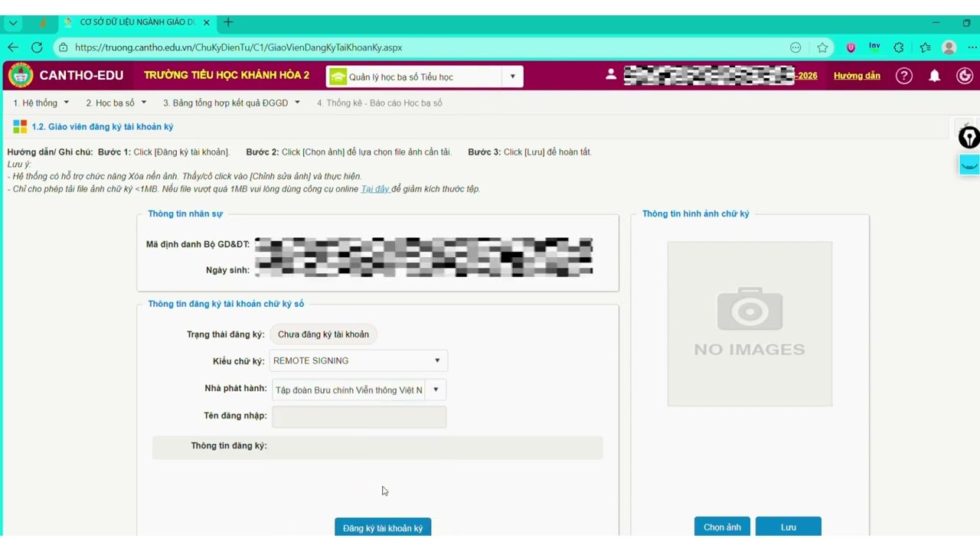Click the address bar URL
980x551 pixels.
click(x=238, y=47)
